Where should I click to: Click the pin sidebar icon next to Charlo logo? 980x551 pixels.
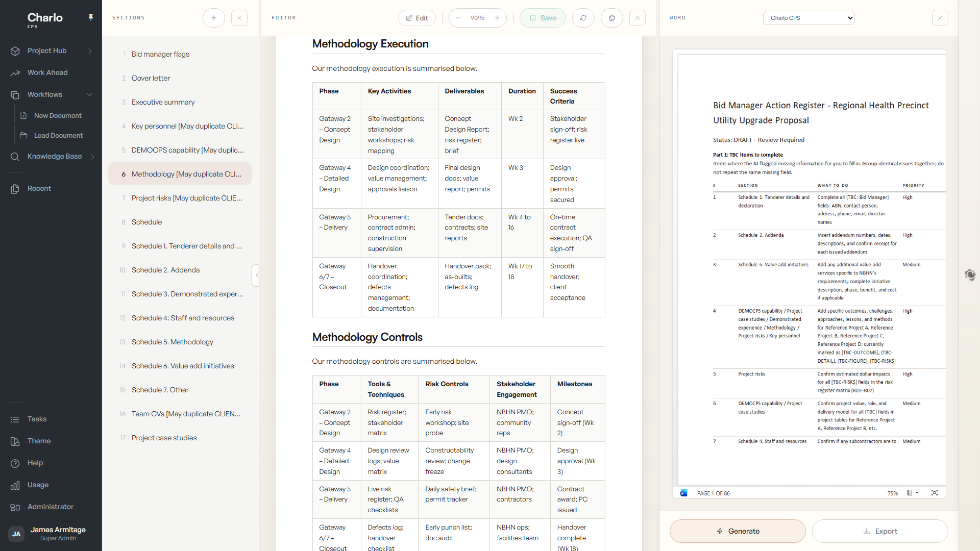pyautogui.click(x=91, y=17)
